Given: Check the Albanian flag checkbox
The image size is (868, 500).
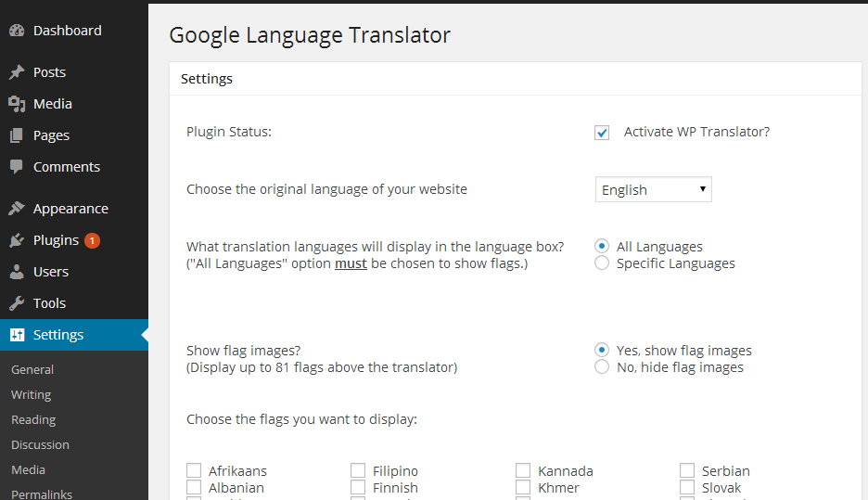Looking at the screenshot, I should [194, 487].
